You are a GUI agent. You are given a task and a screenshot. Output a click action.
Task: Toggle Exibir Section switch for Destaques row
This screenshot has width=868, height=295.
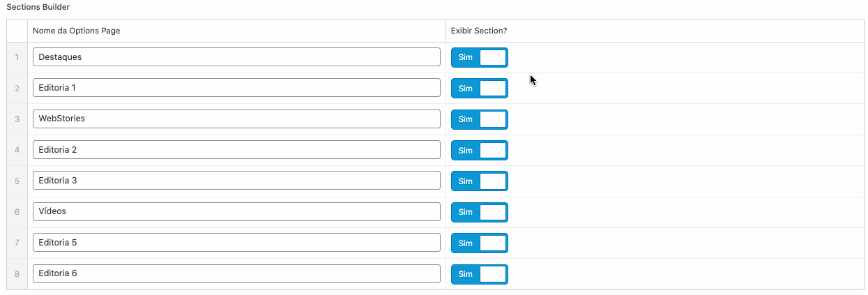pyautogui.click(x=480, y=57)
